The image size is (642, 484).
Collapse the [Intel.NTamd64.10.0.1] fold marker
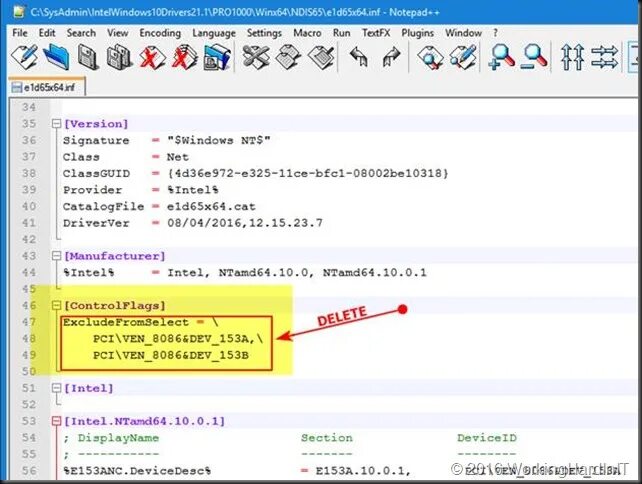[56, 421]
